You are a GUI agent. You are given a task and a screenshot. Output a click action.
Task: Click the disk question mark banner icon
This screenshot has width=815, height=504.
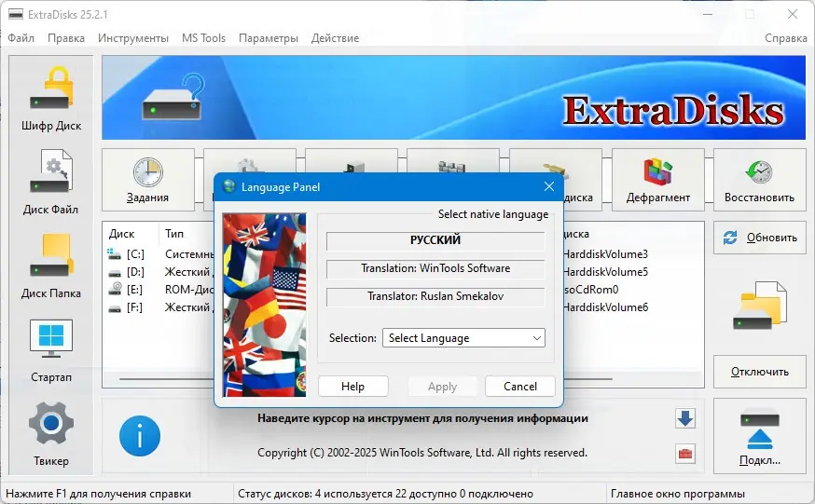coord(173,98)
